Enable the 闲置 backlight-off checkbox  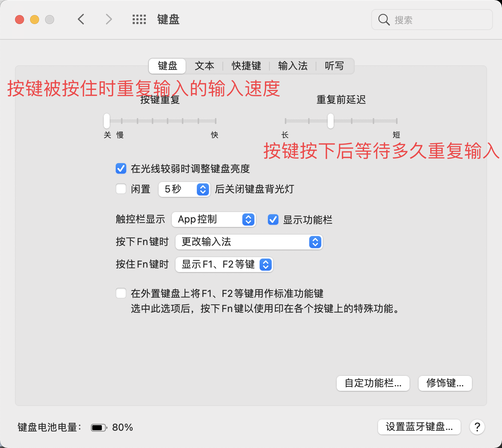click(x=121, y=189)
